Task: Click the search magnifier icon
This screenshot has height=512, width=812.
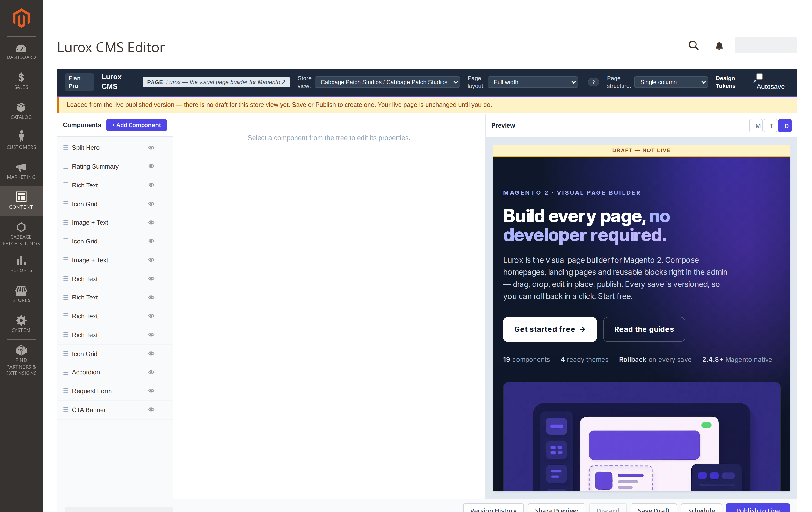Action: (693, 45)
